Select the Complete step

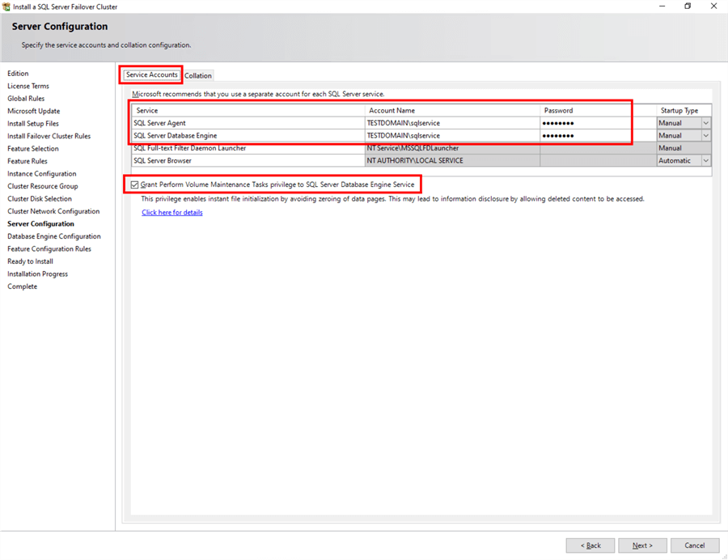coord(23,286)
